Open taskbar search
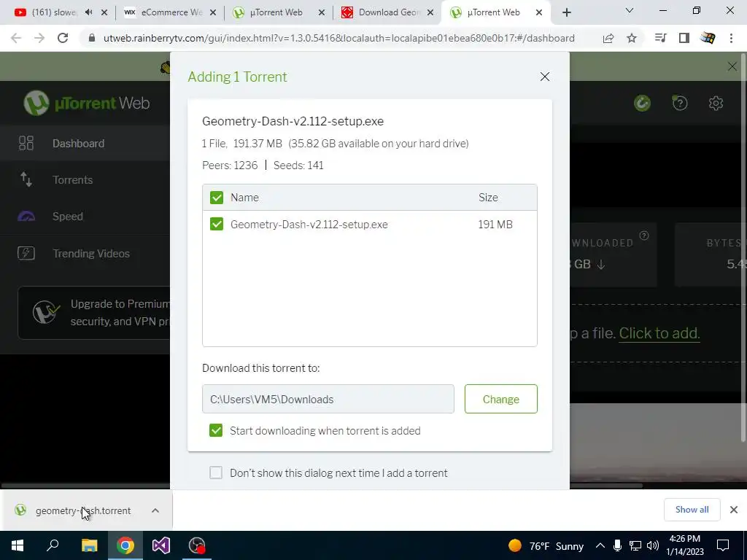This screenshot has width=747, height=560. [53, 545]
